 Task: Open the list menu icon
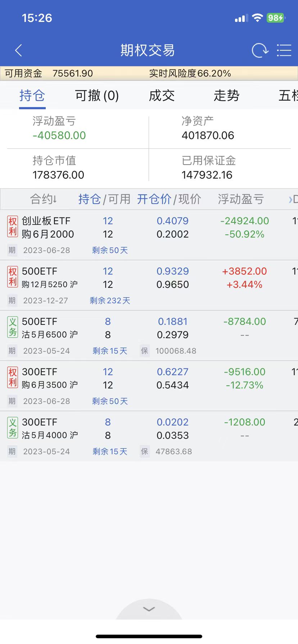[x=284, y=51]
